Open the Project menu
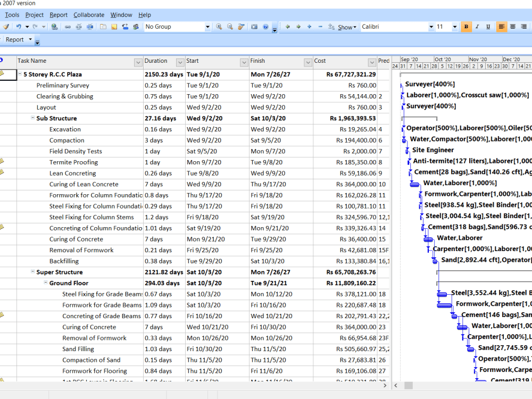 [x=34, y=14]
